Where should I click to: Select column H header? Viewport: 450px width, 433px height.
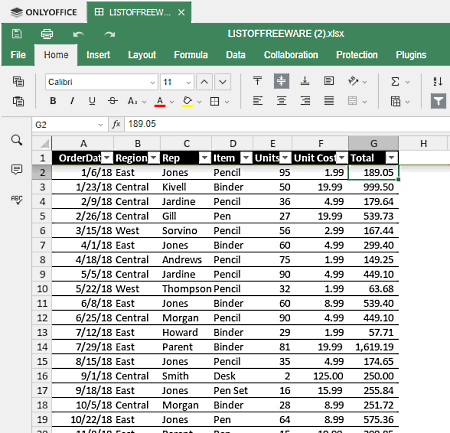(x=423, y=143)
